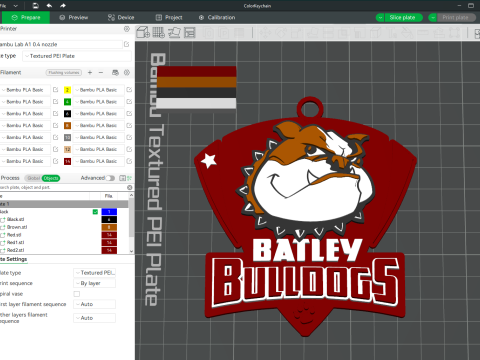This screenshot has width=480, height=360.
Task: Add a filament with the plus icon
Action: click(90, 72)
